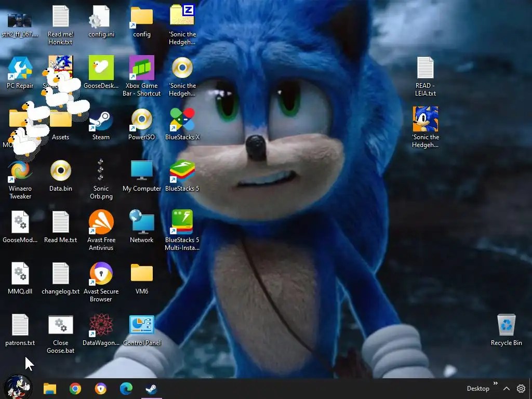Select the Recycle Bin
Screen dimensions: 532x399
click(x=506, y=325)
